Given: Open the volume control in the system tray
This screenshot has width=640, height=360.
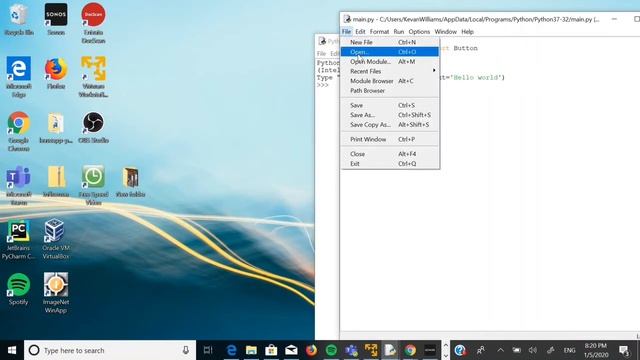Looking at the screenshot, I should tap(533, 350).
